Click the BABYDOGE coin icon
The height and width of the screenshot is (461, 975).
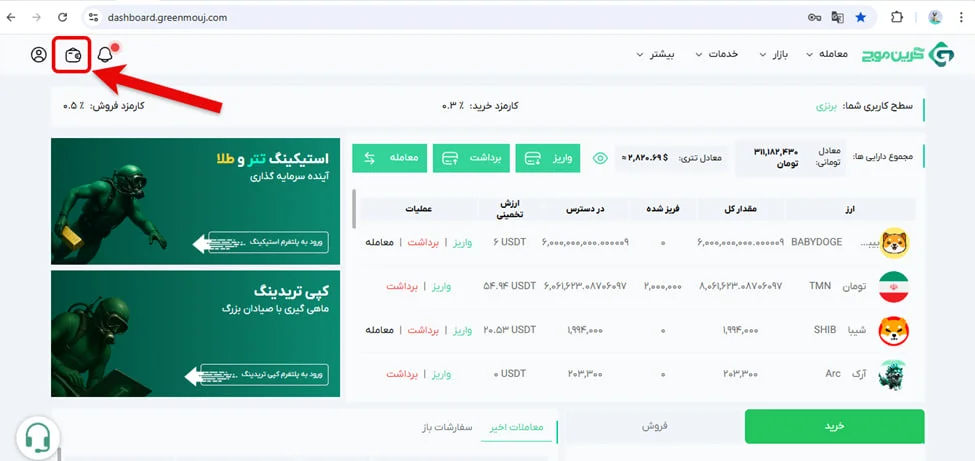(894, 243)
